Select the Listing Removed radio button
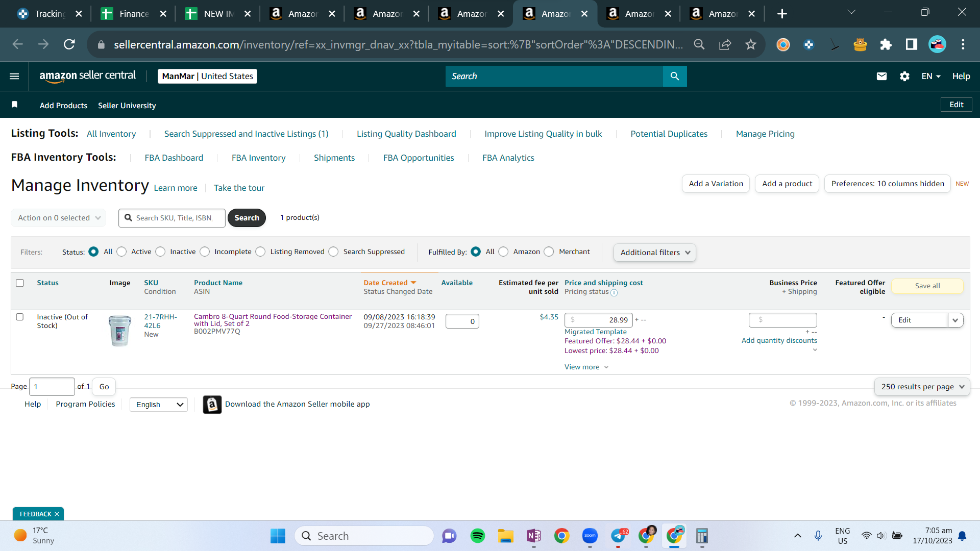The image size is (980, 551). pos(260,252)
